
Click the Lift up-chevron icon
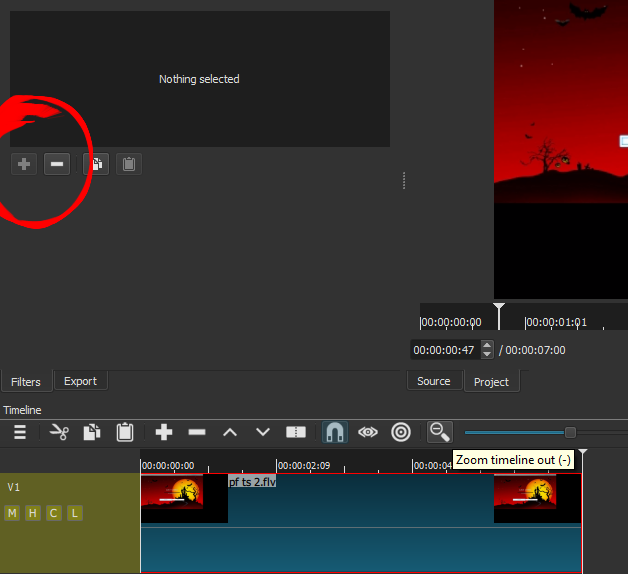230,432
